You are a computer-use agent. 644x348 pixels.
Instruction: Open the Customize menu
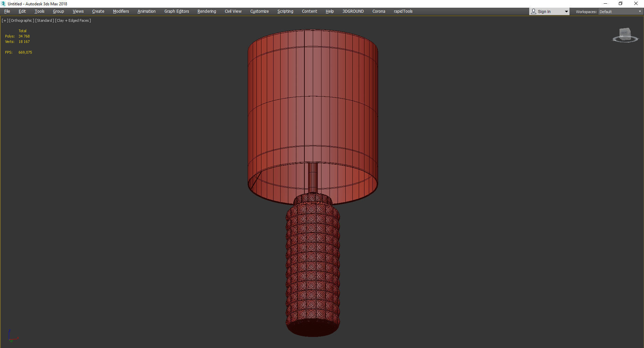point(259,11)
